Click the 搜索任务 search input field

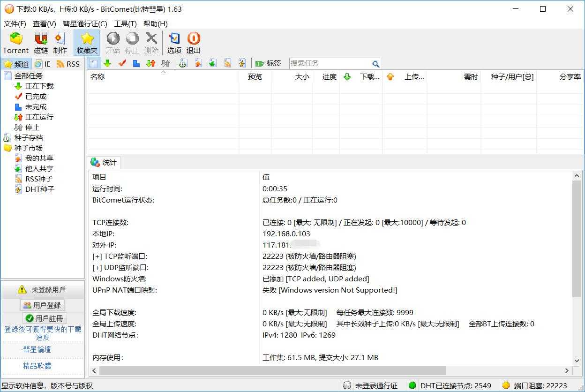(x=333, y=63)
